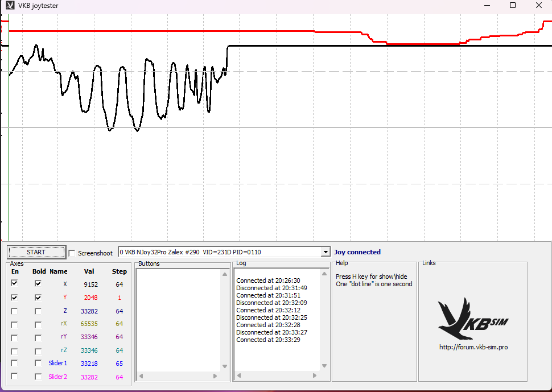
Task: Uncheck Bold for the Y axis
Action: click(38, 297)
